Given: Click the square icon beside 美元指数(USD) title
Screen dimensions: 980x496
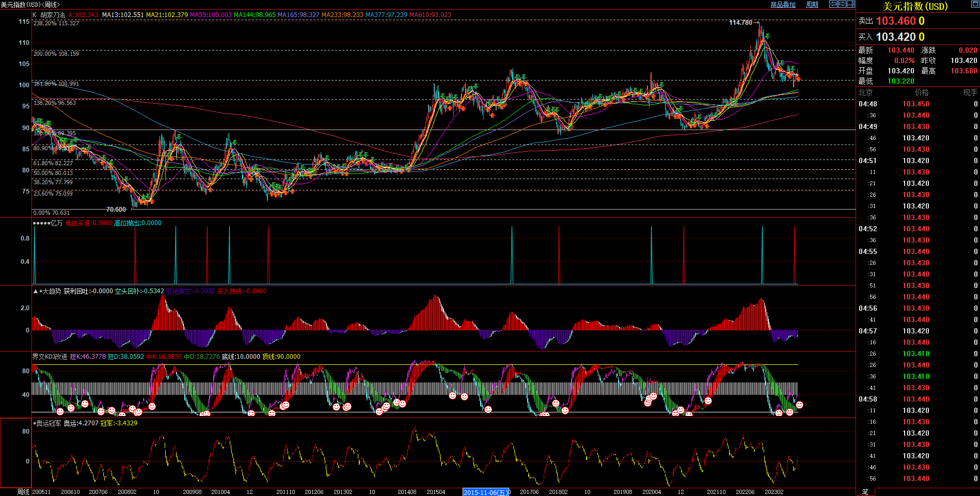Looking at the screenshot, I should coord(974,5).
